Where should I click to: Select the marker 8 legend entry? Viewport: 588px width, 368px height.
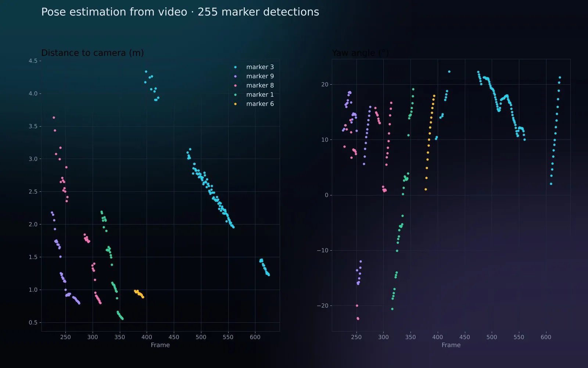(254, 85)
